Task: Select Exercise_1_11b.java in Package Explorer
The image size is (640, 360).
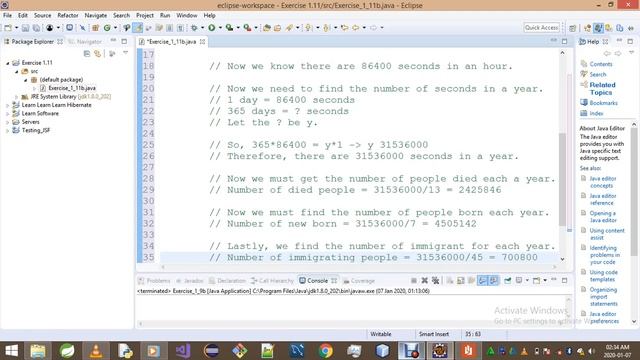Action: coord(72,88)
